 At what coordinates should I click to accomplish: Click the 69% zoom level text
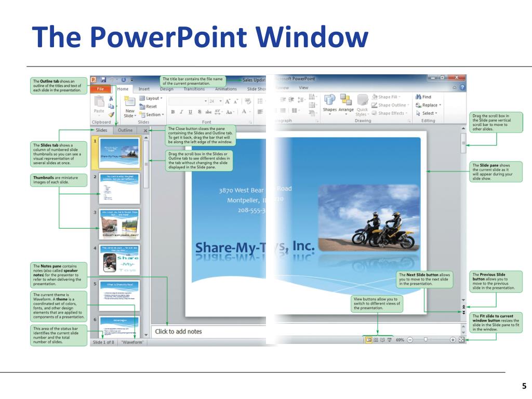[400, 340]
